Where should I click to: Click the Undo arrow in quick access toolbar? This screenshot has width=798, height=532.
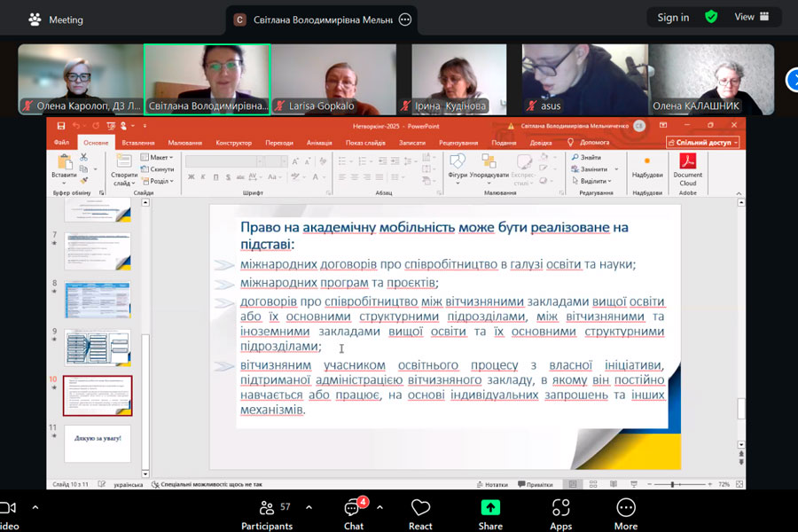[76, 126]
